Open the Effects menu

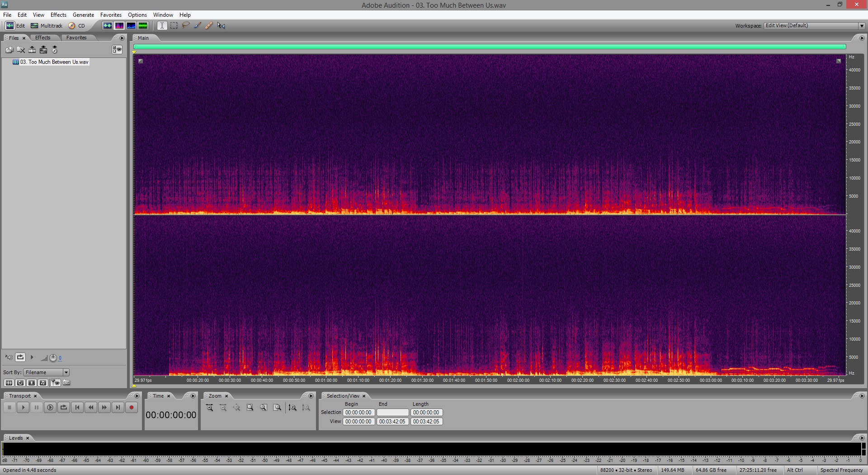click(x=58, y=15)
